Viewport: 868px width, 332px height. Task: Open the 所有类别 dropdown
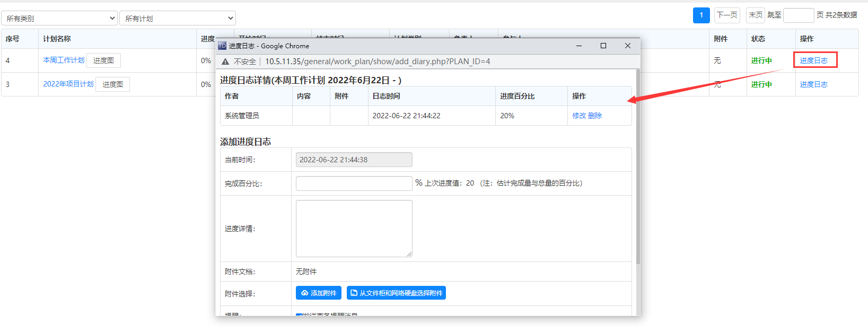(59, 19)
